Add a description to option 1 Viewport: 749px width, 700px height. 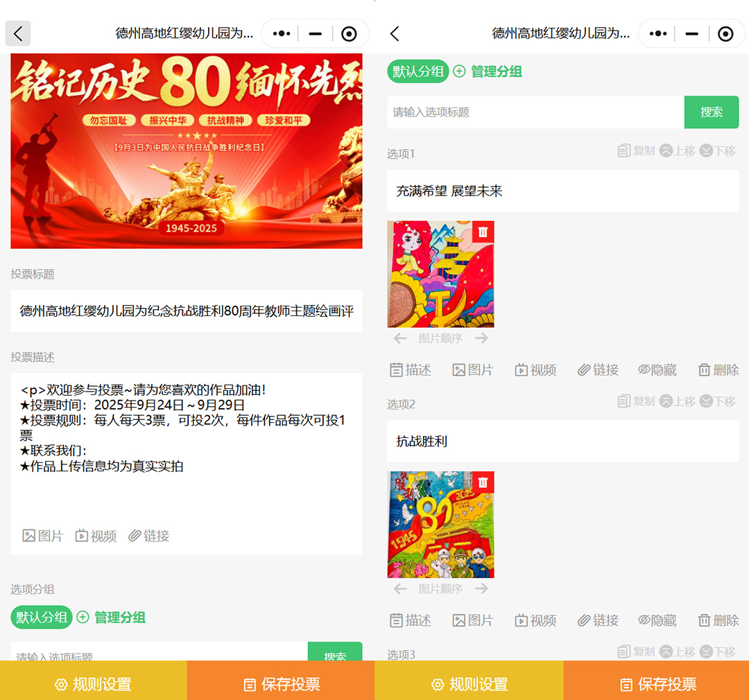click(x=411, y=370)
